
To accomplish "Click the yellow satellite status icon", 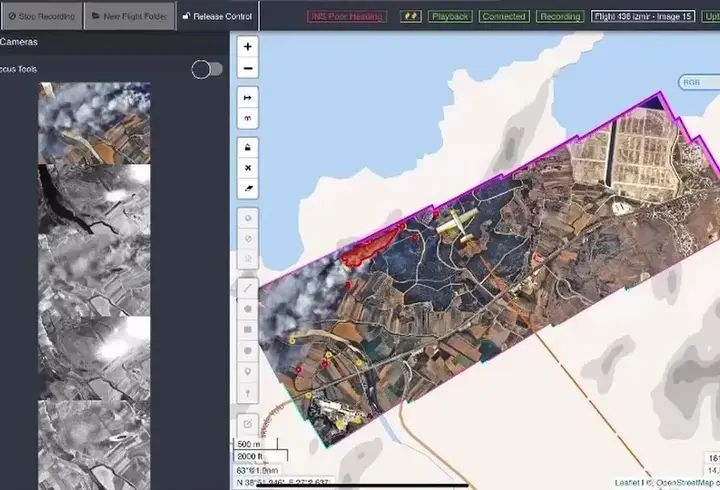I will pyautogui.click(x=411, y=17).
